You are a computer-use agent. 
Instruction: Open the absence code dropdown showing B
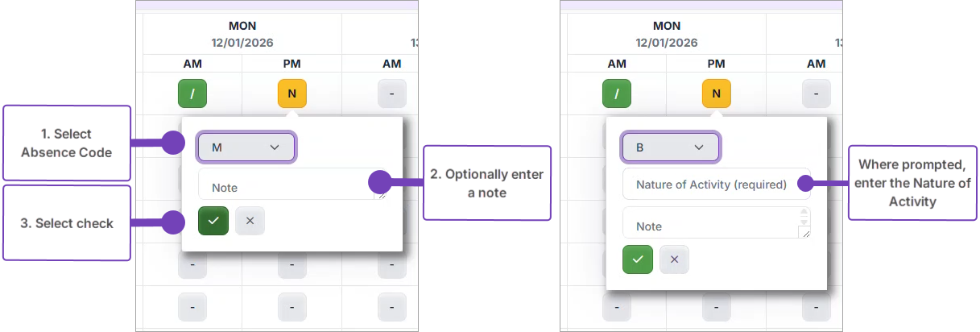[x=671, y=147]
